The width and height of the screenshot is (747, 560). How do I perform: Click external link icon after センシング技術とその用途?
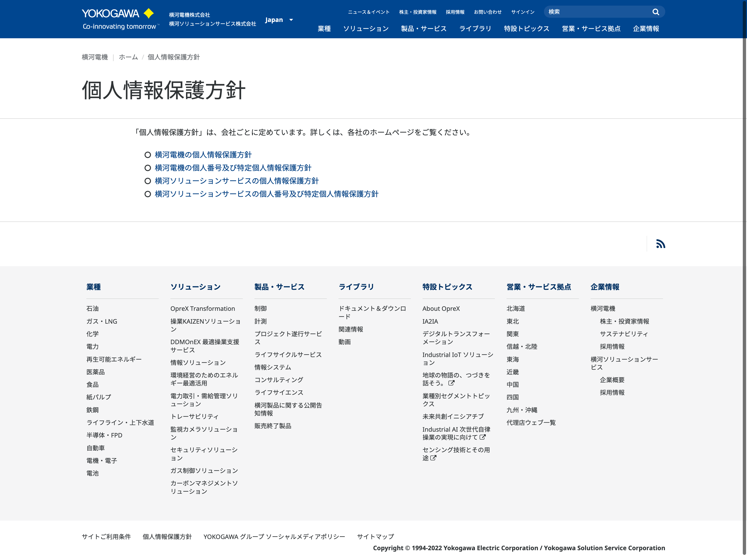[433, 458]
